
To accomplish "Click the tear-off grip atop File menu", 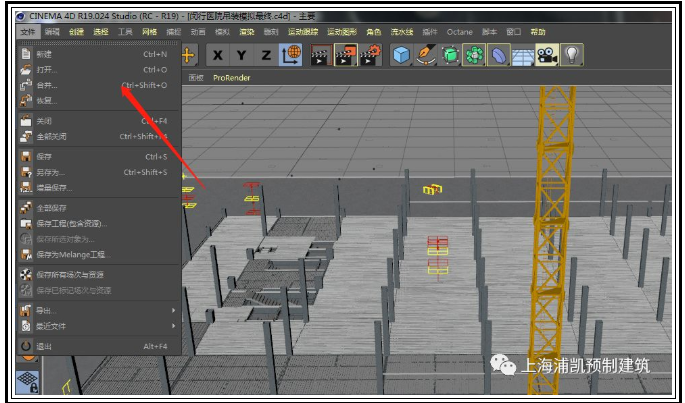I will [x=99, y=43].
